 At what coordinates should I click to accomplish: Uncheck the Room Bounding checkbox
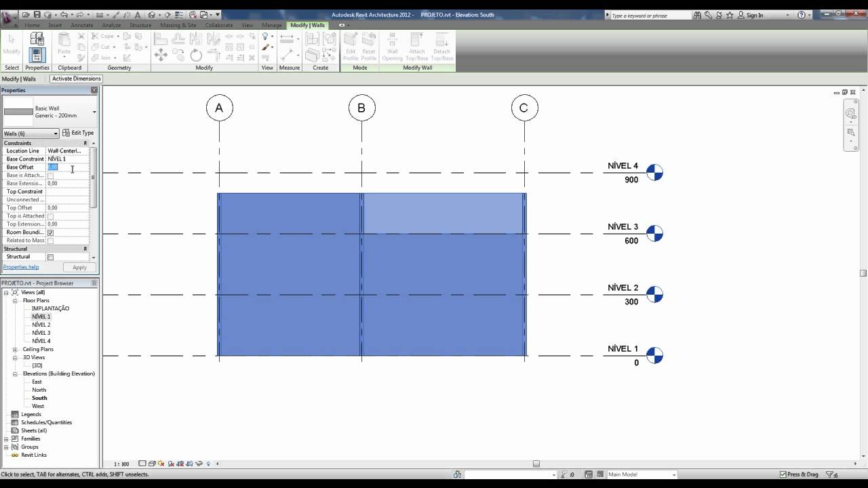pyautogui.click(x=50, y=232)
